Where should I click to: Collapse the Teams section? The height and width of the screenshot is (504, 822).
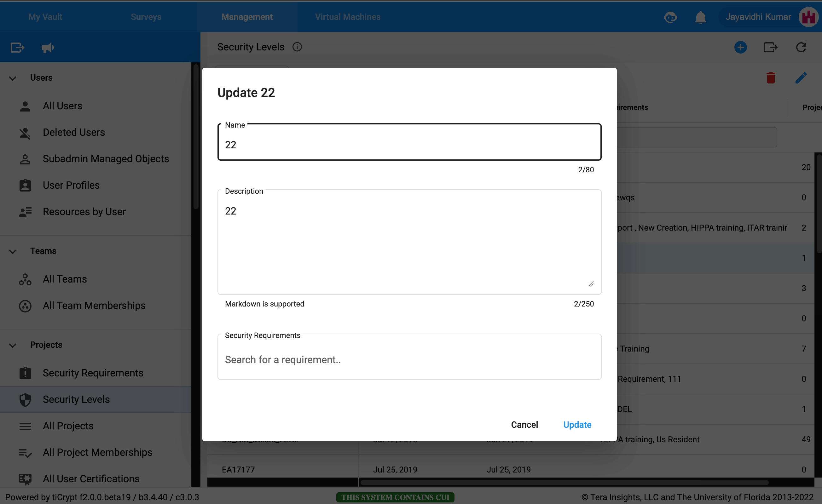[13, 251]
